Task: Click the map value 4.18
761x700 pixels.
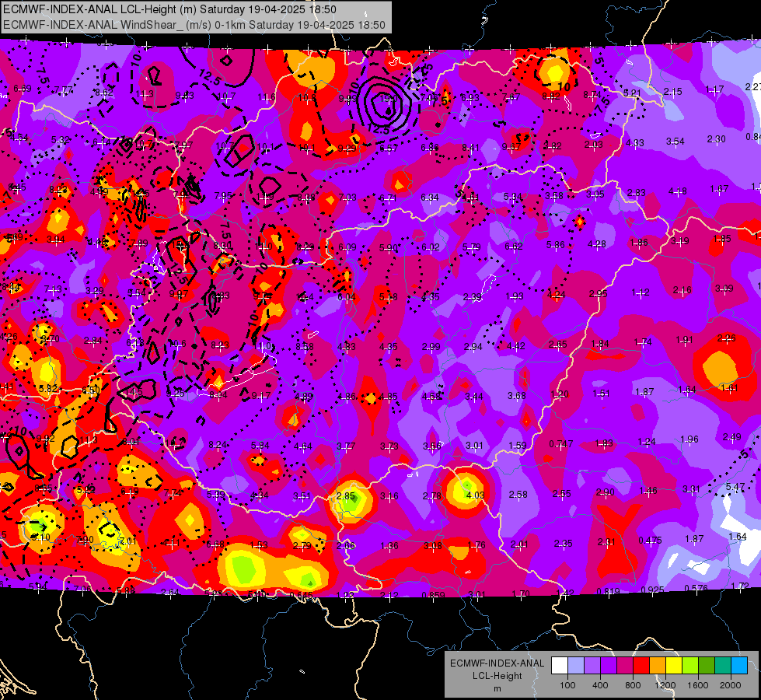Action: [678, 191]
